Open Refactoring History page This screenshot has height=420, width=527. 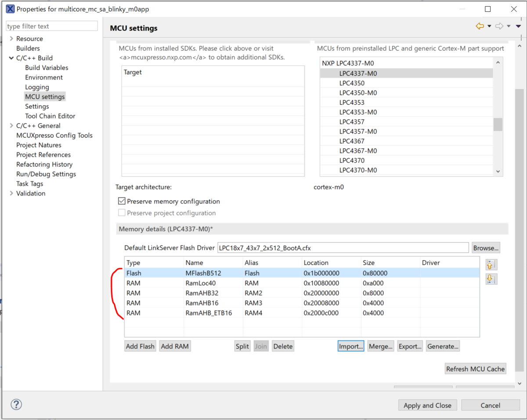(44, 164)
